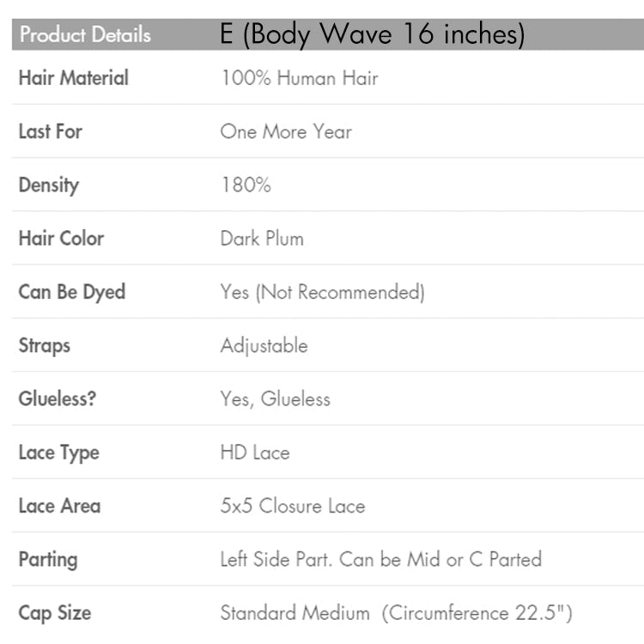Select the "Adjustable" straps value
Image resolution: width=644 pixels, height=644 pixels.
click(x=264, y=346)
